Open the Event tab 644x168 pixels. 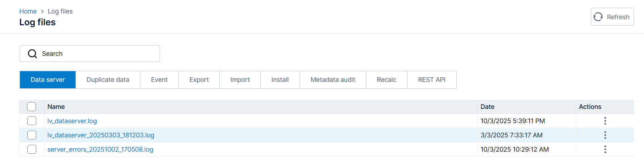click(x=159, y=80)
